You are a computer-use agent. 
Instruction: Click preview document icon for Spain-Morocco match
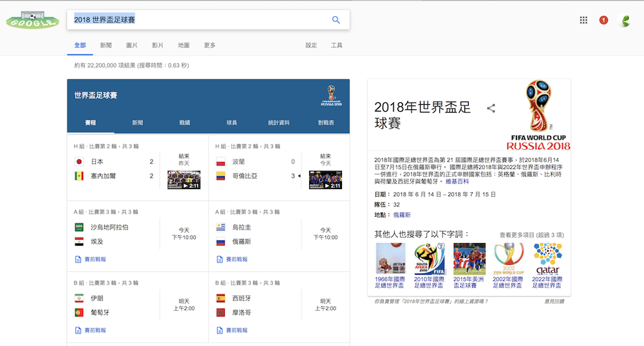[220, 330]
